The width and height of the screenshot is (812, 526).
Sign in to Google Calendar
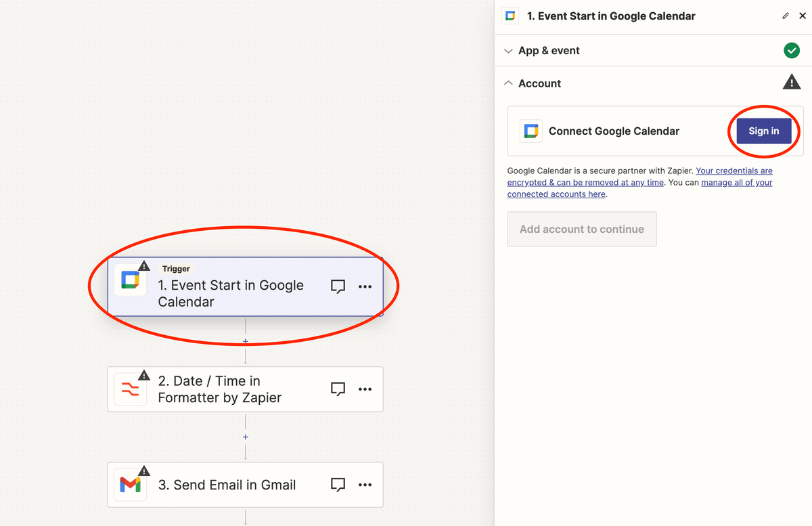(x=763, y=131)
